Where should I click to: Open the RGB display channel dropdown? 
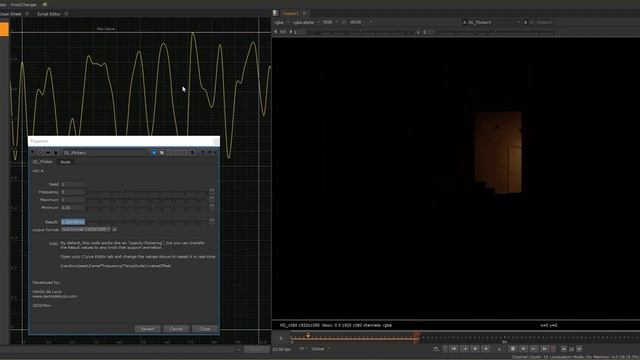330,22
